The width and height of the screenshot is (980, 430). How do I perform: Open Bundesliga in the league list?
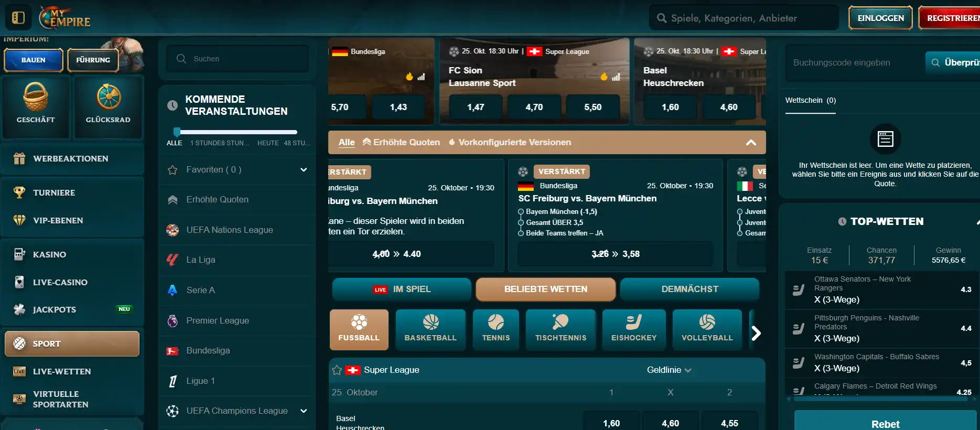[237, 350]
